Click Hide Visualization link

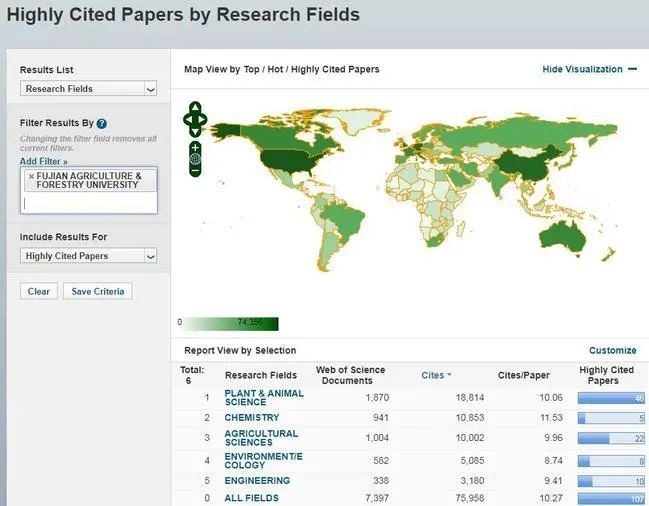tap(582, 69)
